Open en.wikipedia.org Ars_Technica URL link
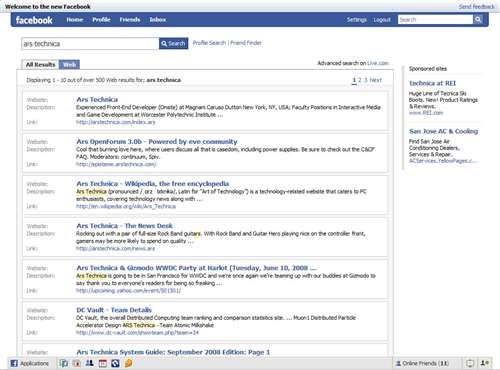 coord(126,206)
